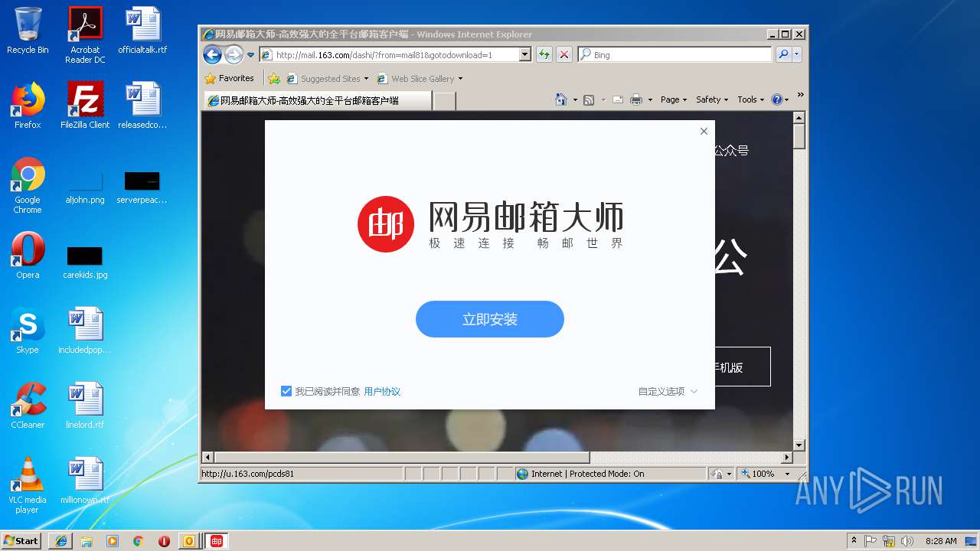Open Recycle Bin desktop icon
This screenshot has height=551, width=980.
tap(28, 31)
